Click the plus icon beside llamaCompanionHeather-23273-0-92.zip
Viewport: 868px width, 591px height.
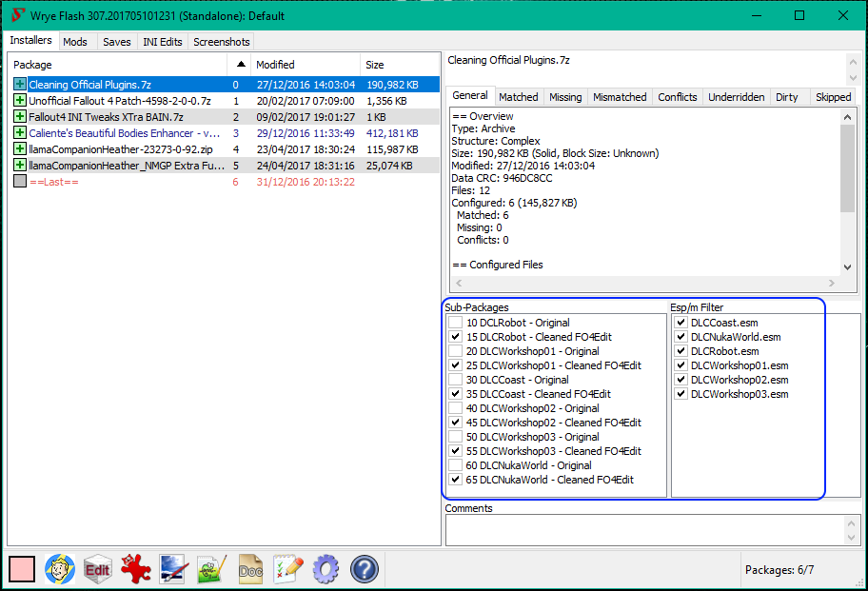(x=20, y=148)
